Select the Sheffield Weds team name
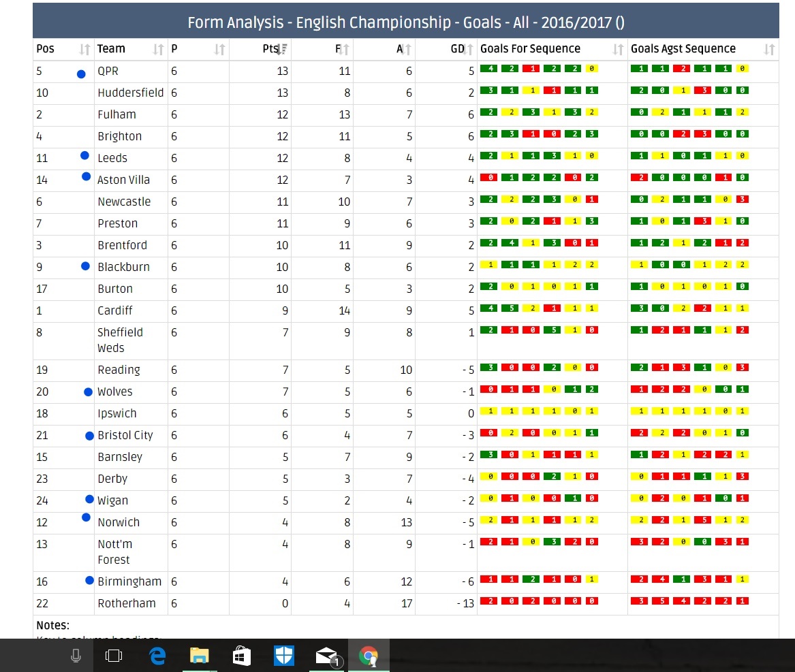This screenshot has height=672, width=795. pyautogui.click(x=120, y=340)
